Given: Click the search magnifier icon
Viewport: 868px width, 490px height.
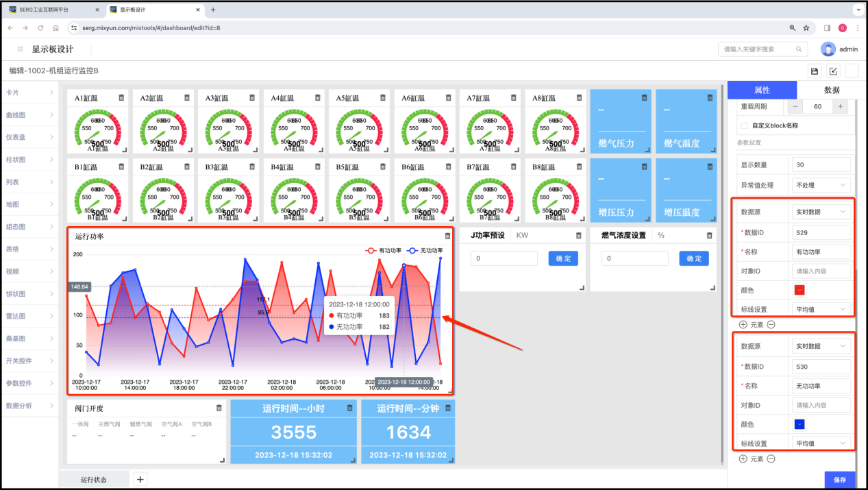Looking at the screenshot, I should (798, 49).
